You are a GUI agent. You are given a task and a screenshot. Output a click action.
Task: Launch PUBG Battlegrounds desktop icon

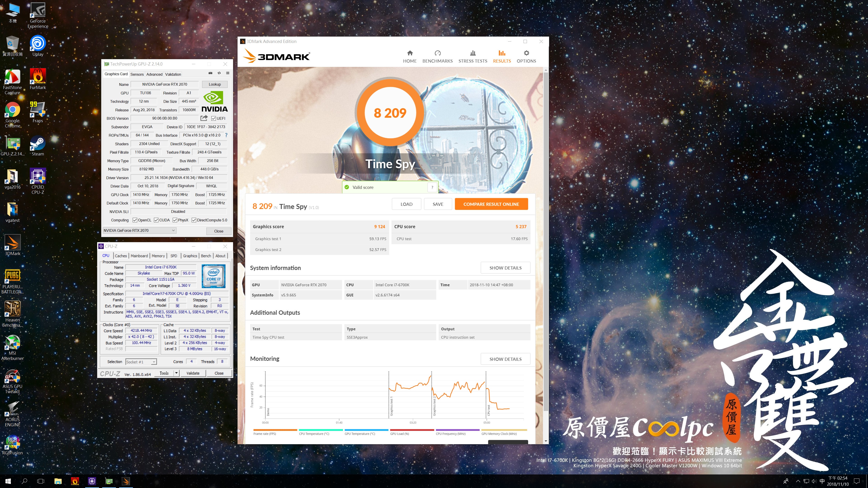(x=12, y=281)
